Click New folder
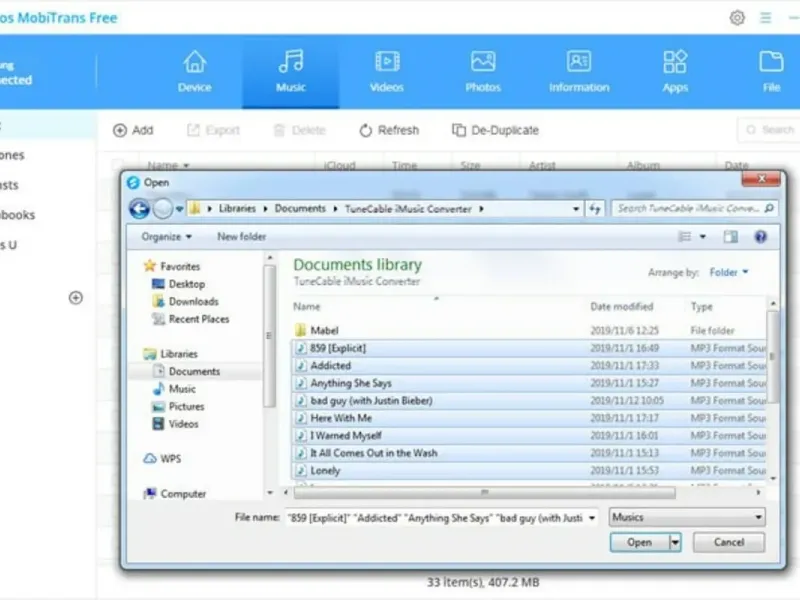Viewport: 800px width, 600px height. pos(242,237)
